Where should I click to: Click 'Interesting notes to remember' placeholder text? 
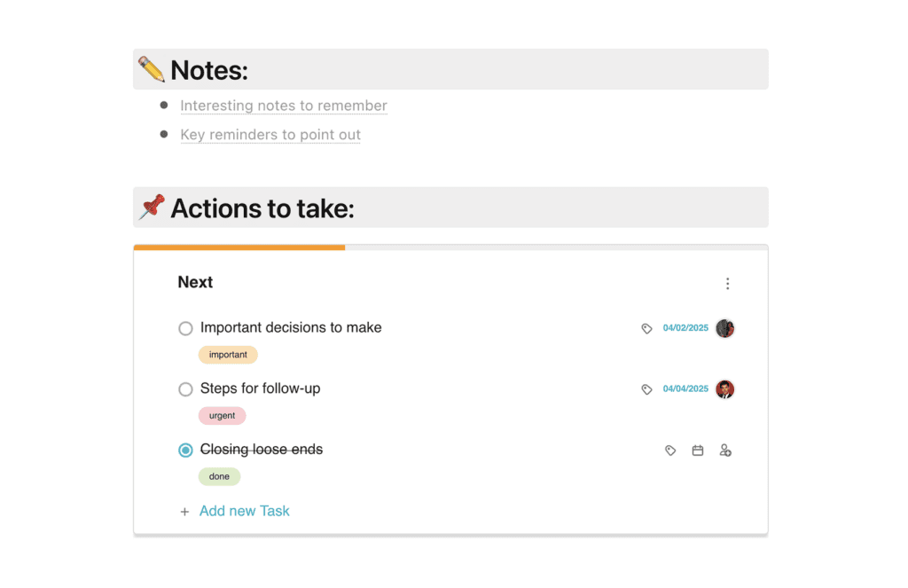coord(284,106)
